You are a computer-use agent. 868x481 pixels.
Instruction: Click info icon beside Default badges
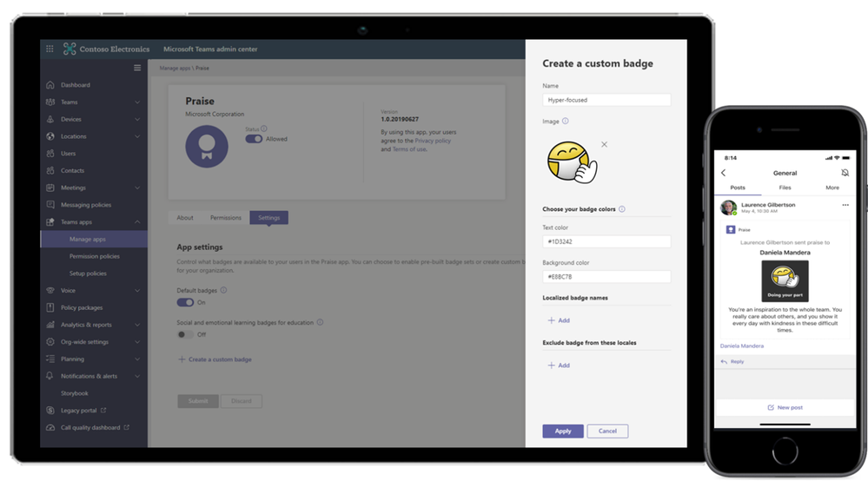pos(223,290)
